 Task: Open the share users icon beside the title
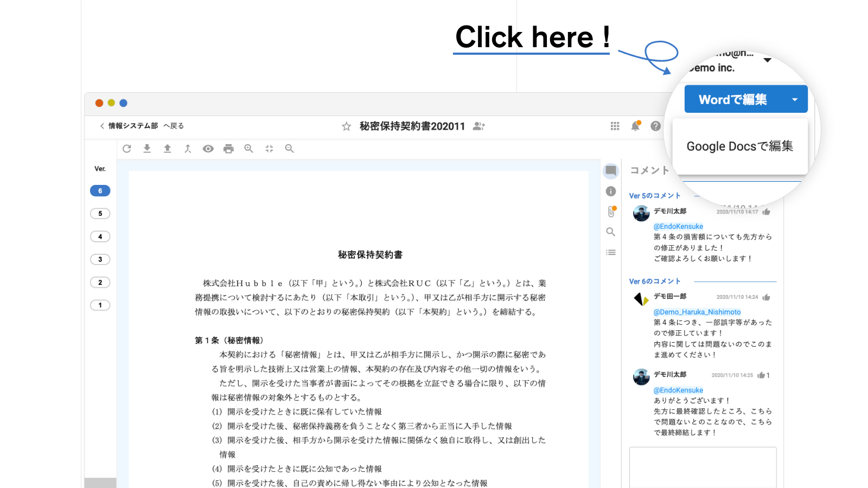(x=479, y=126)
